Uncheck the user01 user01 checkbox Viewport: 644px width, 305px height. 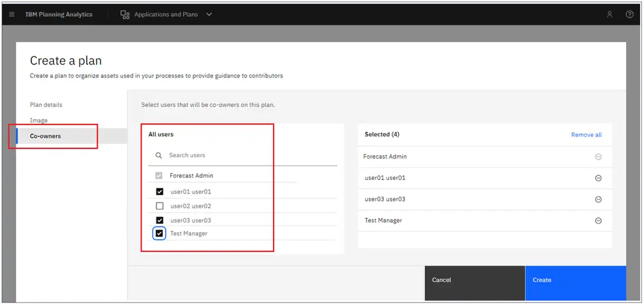click(160, 192)
